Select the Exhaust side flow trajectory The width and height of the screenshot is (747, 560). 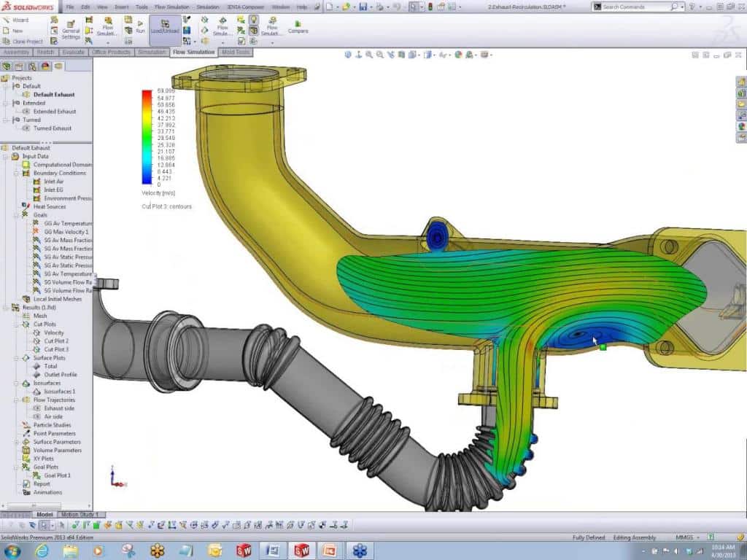pyautogui.click(x=58, y=408)
